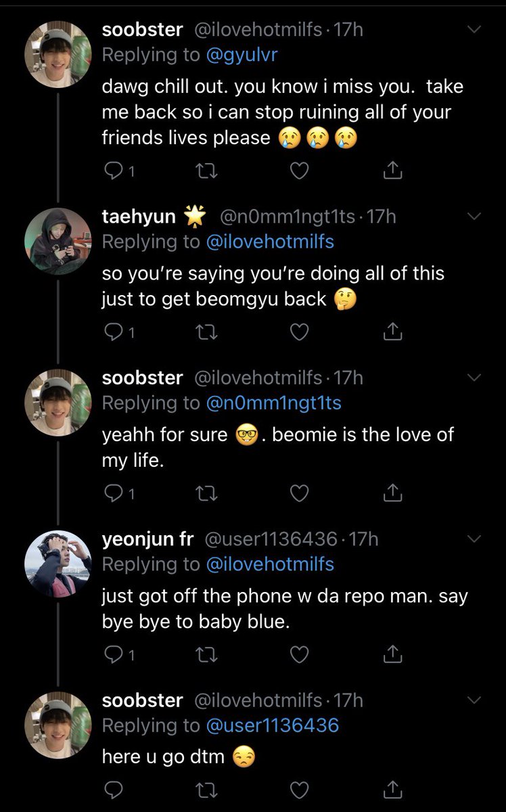Share yeonjun fr's repo man tweet

[392, 654]
